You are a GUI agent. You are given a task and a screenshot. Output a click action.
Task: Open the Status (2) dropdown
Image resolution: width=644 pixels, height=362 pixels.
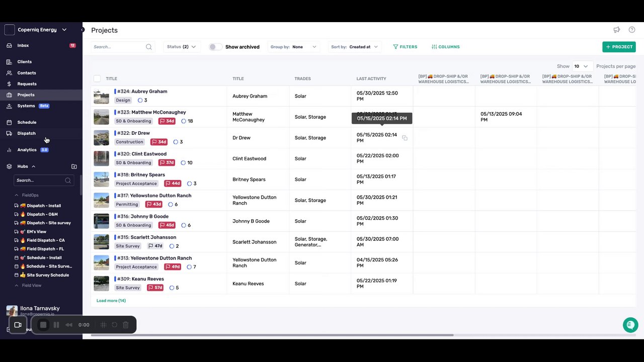(182, 47)
